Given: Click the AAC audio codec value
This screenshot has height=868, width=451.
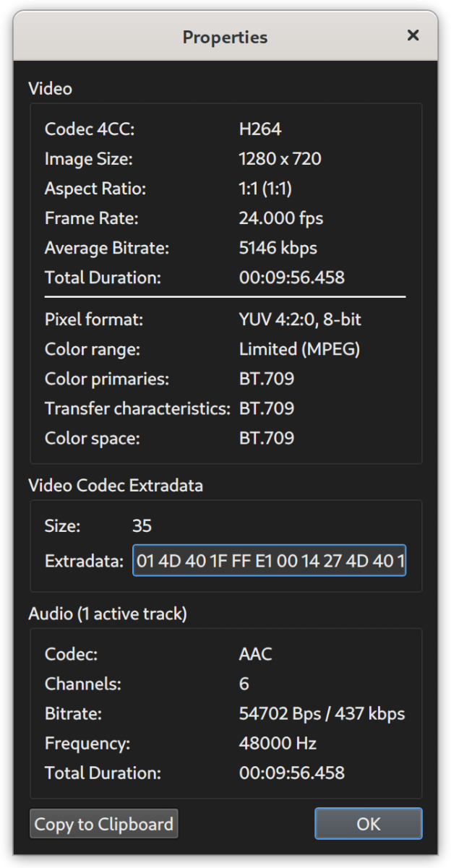Looking at the screenshot, I should pos(255,655).
